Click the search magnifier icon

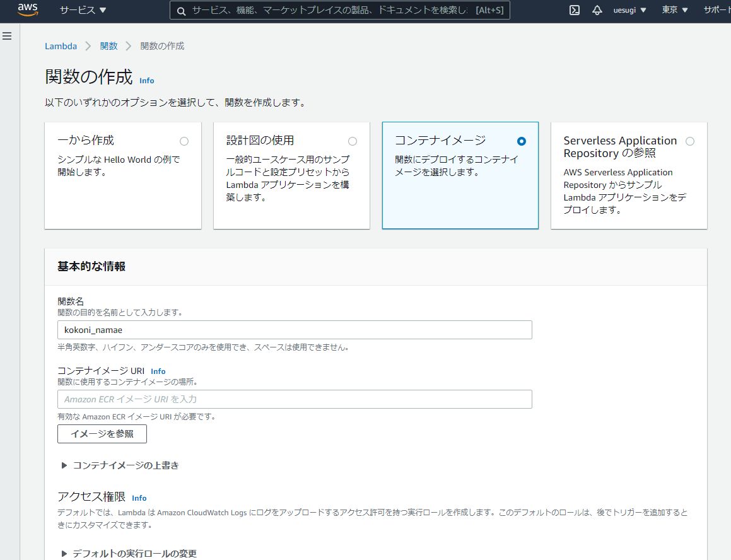point(182,11)
